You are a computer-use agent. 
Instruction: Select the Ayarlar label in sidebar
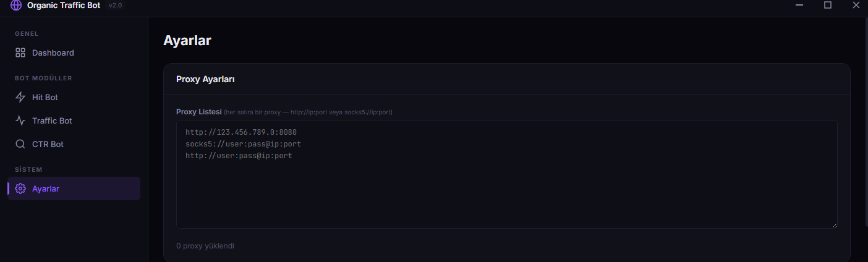(x=46, y=189)
